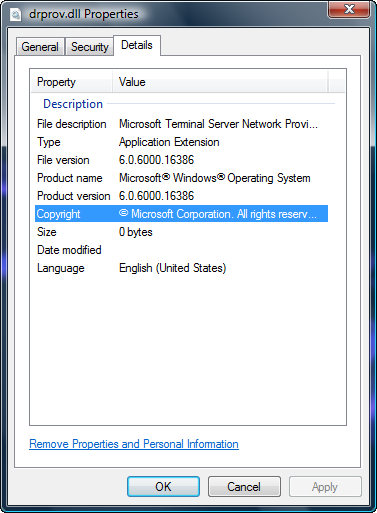377x513 pixels.
Task: Click the Product version 6.0.6000.16386 value
Action: 156,196
